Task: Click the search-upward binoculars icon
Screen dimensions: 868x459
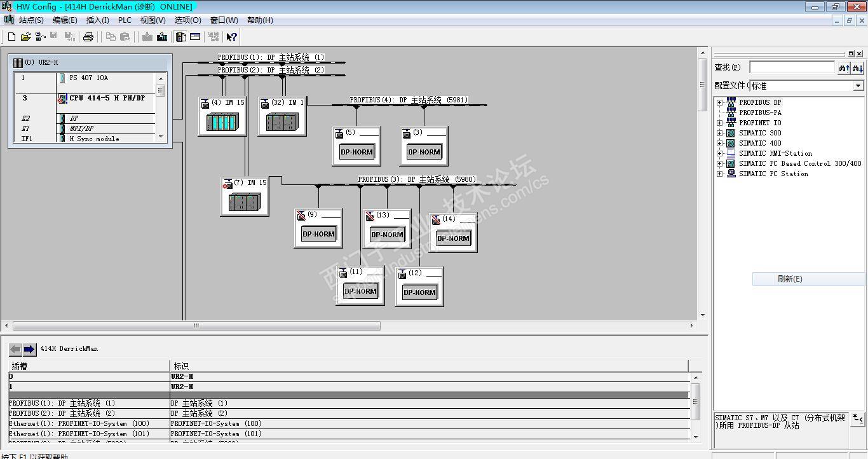Action: (x=844, y=67)
